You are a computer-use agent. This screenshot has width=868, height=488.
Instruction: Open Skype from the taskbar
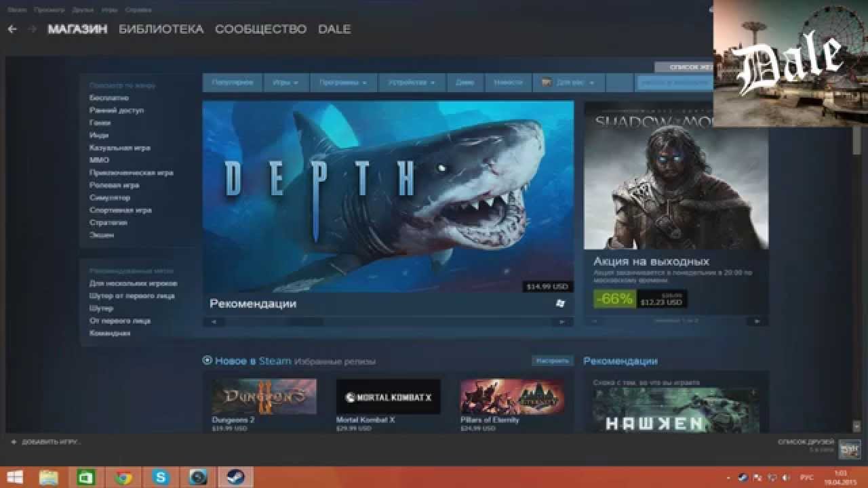pos(161,477)
